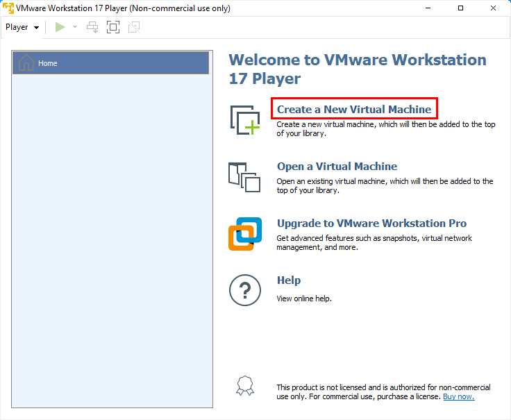511x420 pixels.
Task: Click Open a Virtual Machine link
Action: [x=337, y=166]
